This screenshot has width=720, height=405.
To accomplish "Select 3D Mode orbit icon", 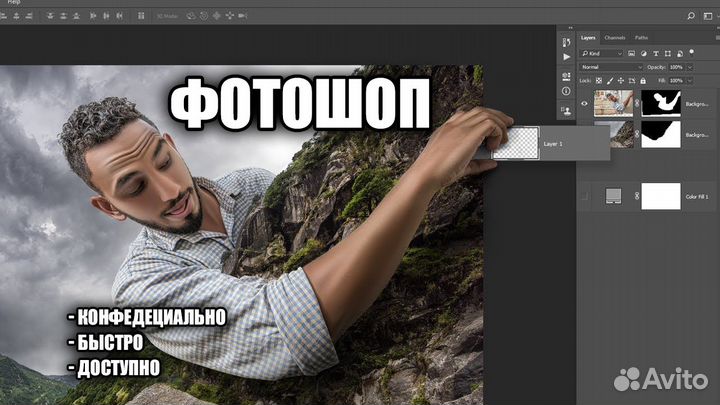I will (191, 16).
